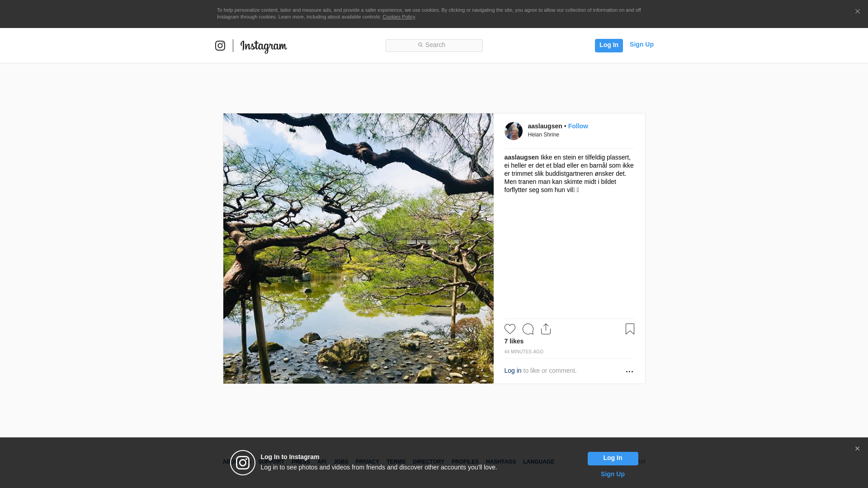Click aaslaugsen name in the caption

[521, 157]
